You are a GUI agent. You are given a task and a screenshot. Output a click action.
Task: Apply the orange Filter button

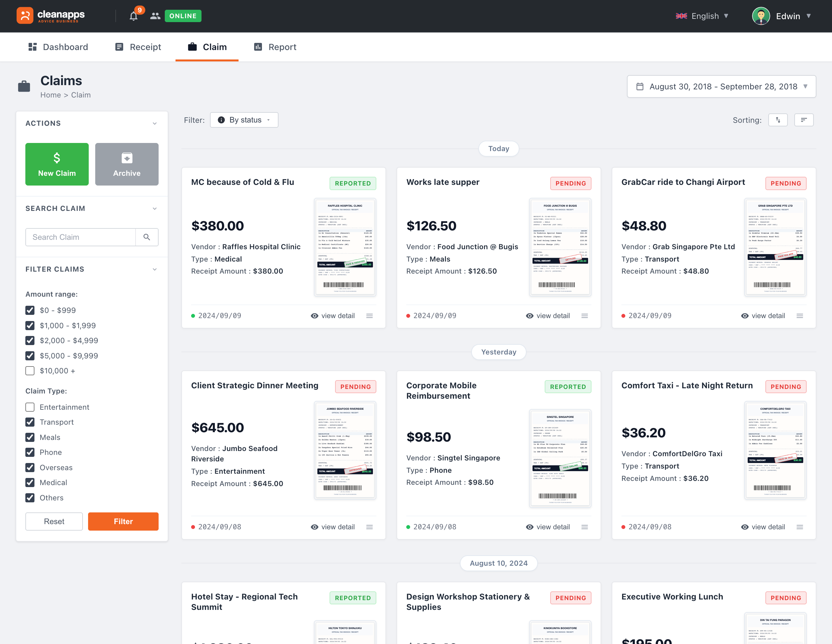pyautogui.click(x=123, y=522)
